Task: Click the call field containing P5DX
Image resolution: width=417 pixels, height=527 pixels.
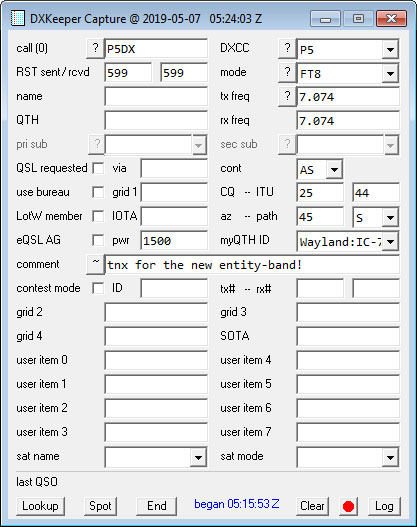Action: (x=156, y=49)
